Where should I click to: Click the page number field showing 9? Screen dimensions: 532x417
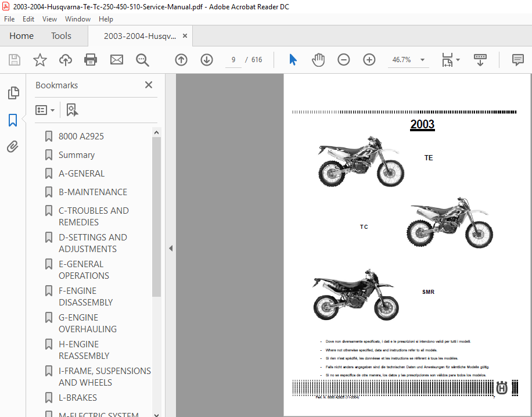pyautogui.click(x=233, y=60)
